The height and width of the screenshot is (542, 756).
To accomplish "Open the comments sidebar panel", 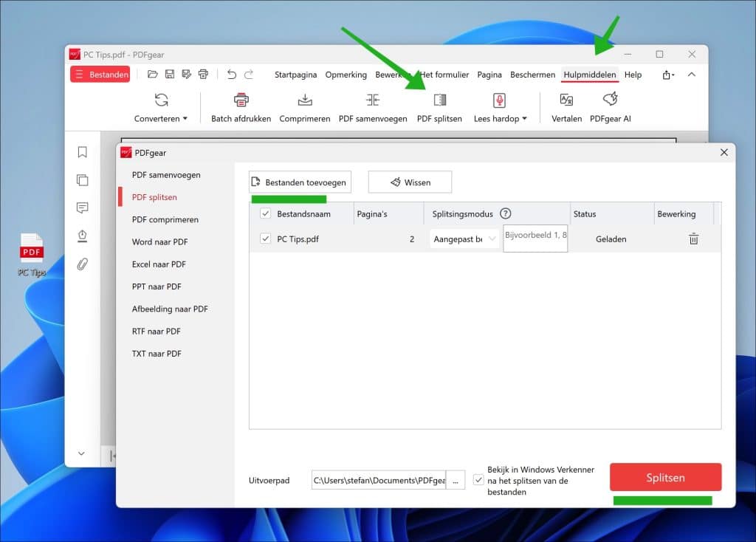I will coord(83,207).
